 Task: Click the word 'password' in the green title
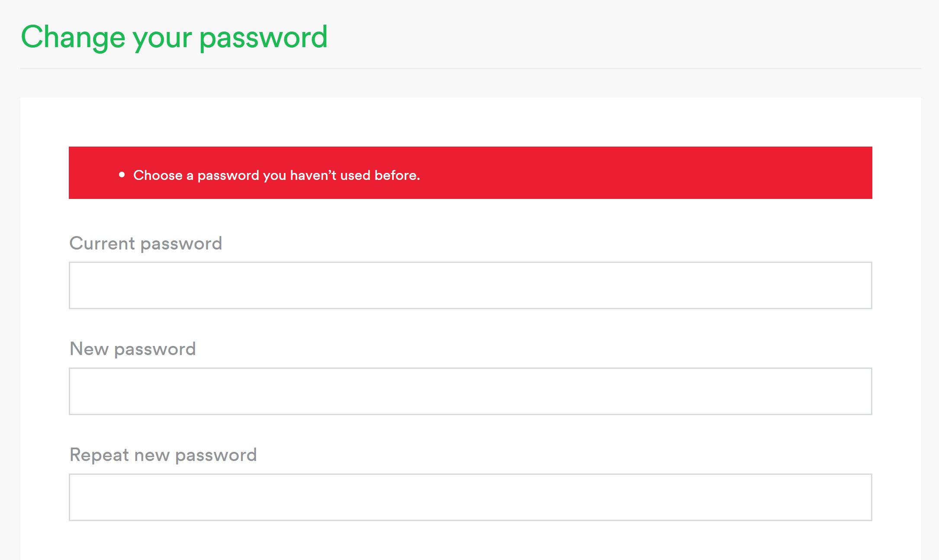tap(264, 38)
